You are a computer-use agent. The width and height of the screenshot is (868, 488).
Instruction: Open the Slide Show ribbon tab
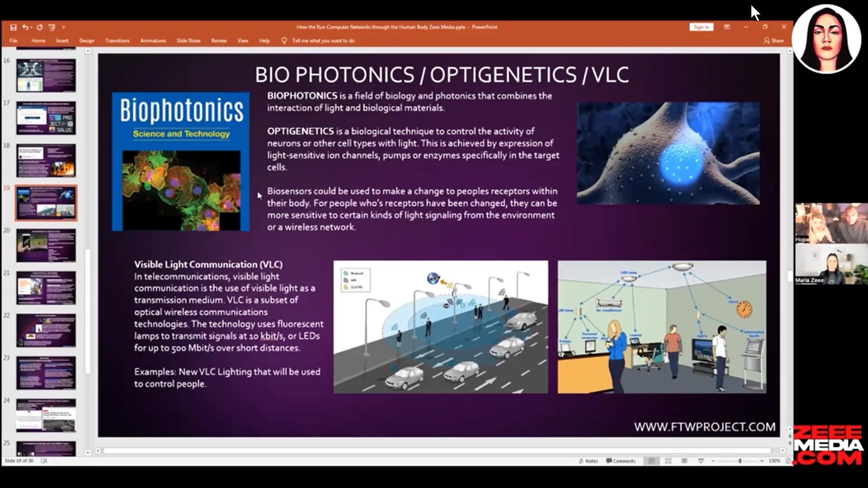188,41
